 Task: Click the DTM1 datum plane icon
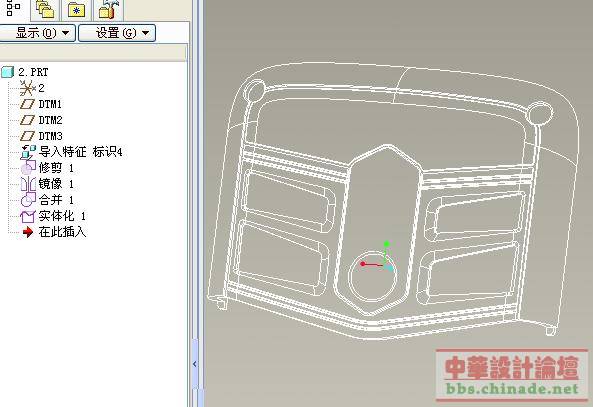(27, 104)
